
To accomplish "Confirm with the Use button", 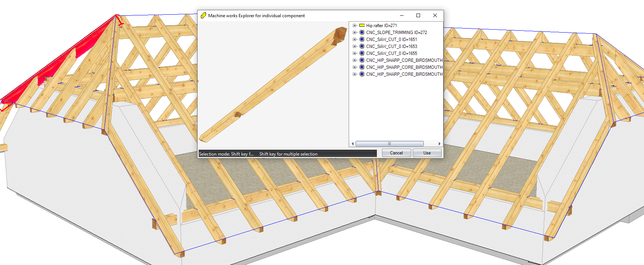I will [x=427, y=153].
